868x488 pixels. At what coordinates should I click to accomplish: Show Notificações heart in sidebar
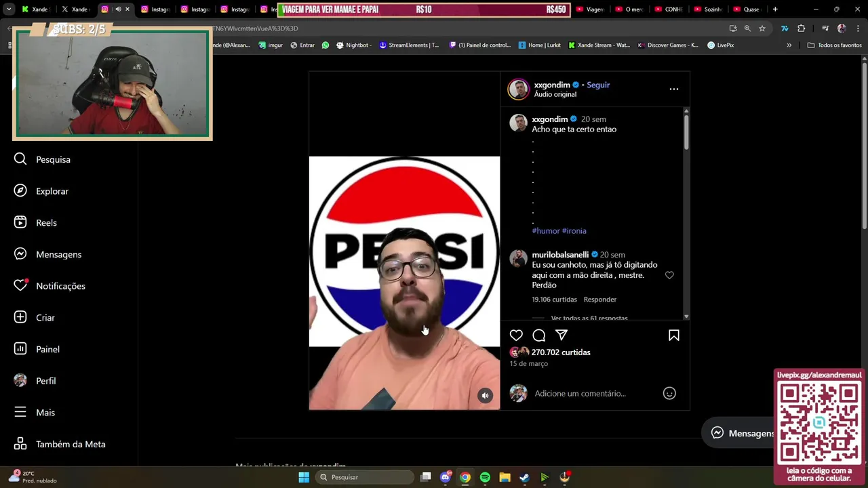pyautogui.click(x=21, y=285)
